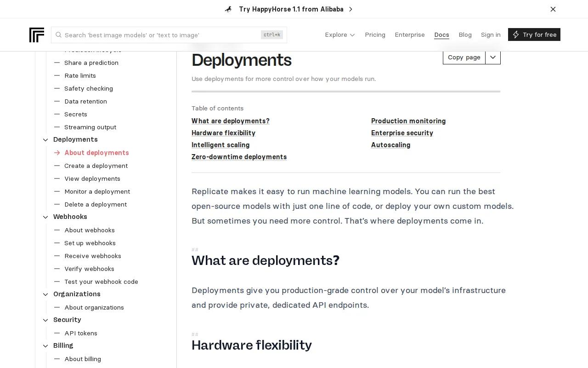Click the Webhooks section label in sidebar
This screenshot has height=368, width=588.
pos(70,217)
